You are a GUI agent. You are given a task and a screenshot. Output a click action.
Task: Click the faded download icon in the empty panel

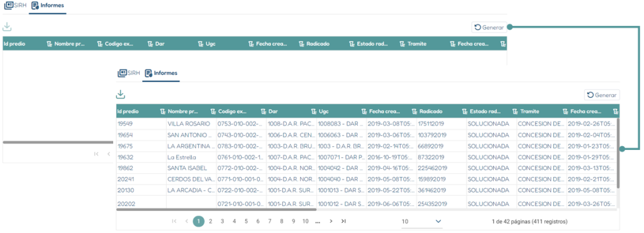[x=7, y=27]
